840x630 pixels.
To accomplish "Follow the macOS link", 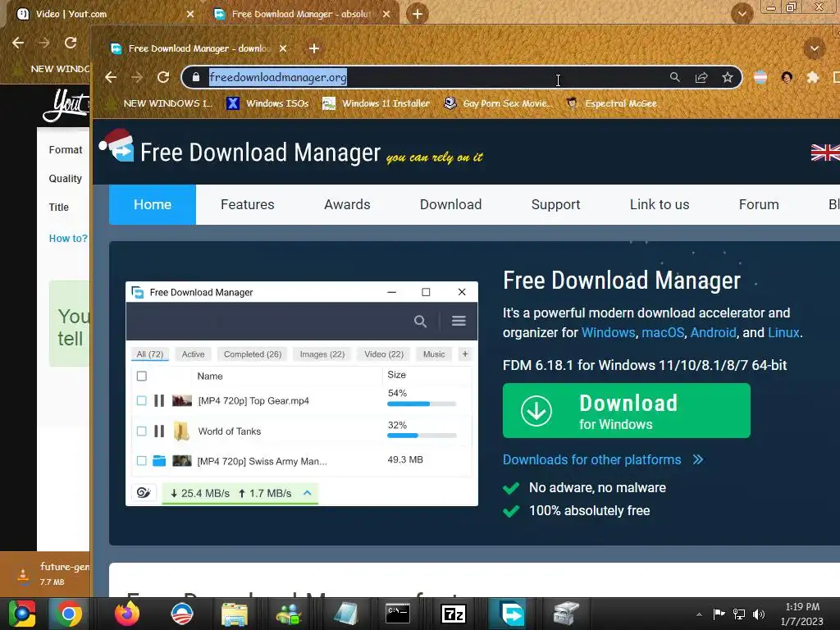I will [663, 333].
